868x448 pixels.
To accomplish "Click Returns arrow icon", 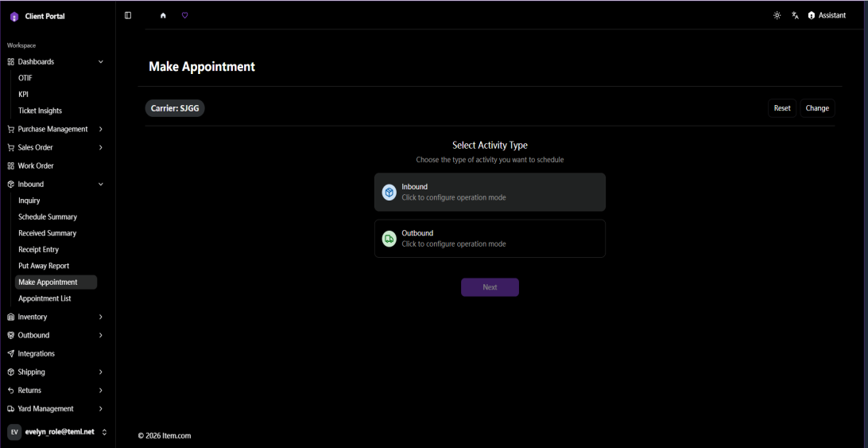I will [10, 391].
